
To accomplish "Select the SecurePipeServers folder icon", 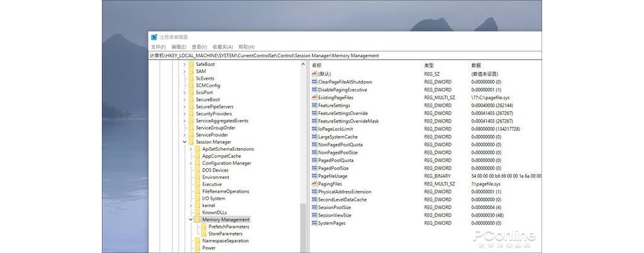I will coord(191,107).
